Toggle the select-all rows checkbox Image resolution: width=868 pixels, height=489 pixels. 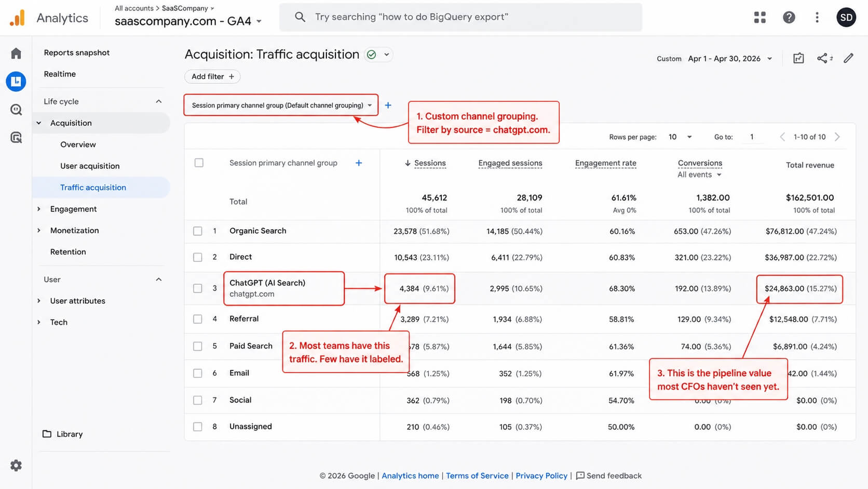click(199, 163)
